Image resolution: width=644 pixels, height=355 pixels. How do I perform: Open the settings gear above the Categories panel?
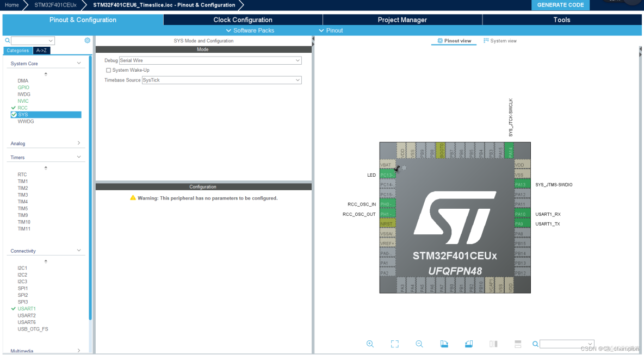[x=87, y=40]
